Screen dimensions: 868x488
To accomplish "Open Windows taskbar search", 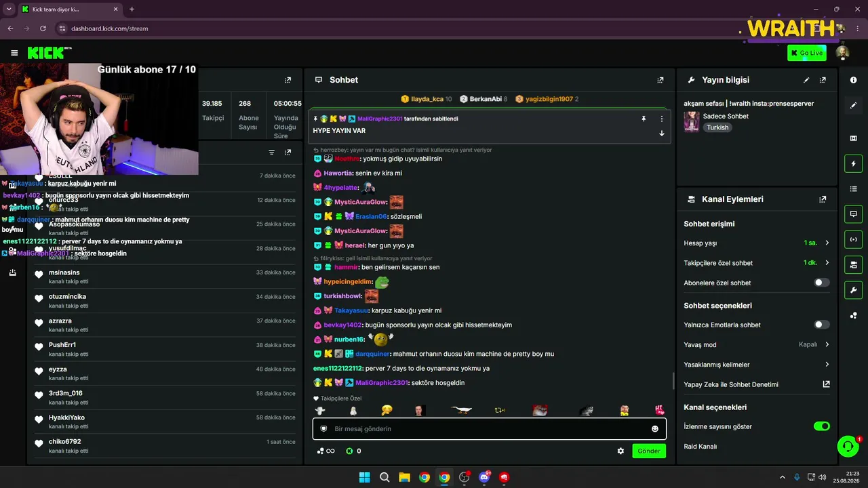I will click(384, 477).
